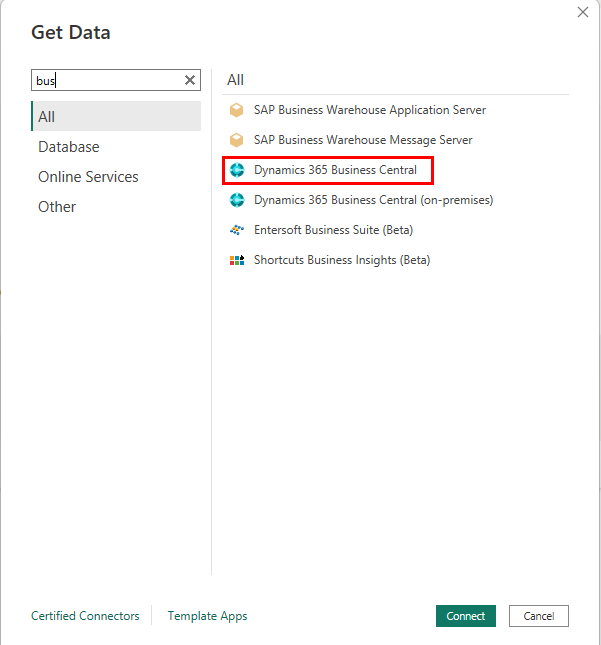Select the All category
The width and height of the screenshot is (601, 645).
coord(116,116)
